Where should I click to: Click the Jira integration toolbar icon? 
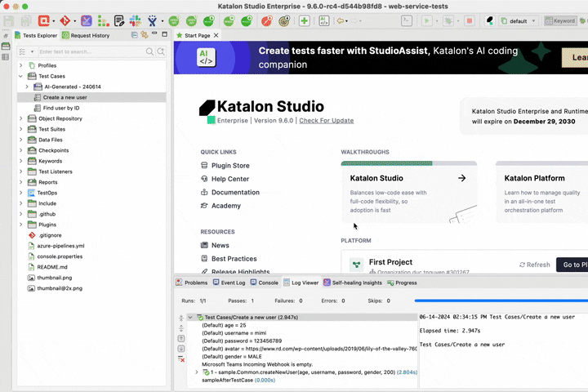(x=152, y=20)
